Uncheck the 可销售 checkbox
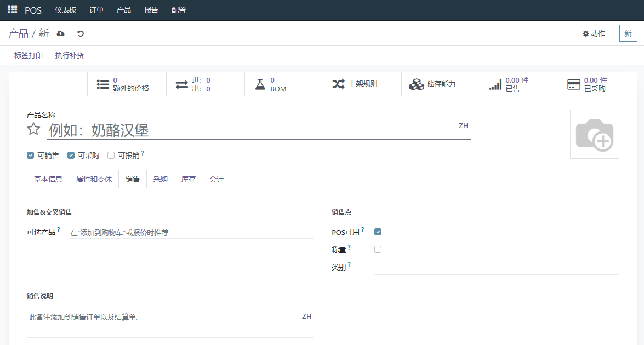 pyautogui.click(x=30, y=155)
